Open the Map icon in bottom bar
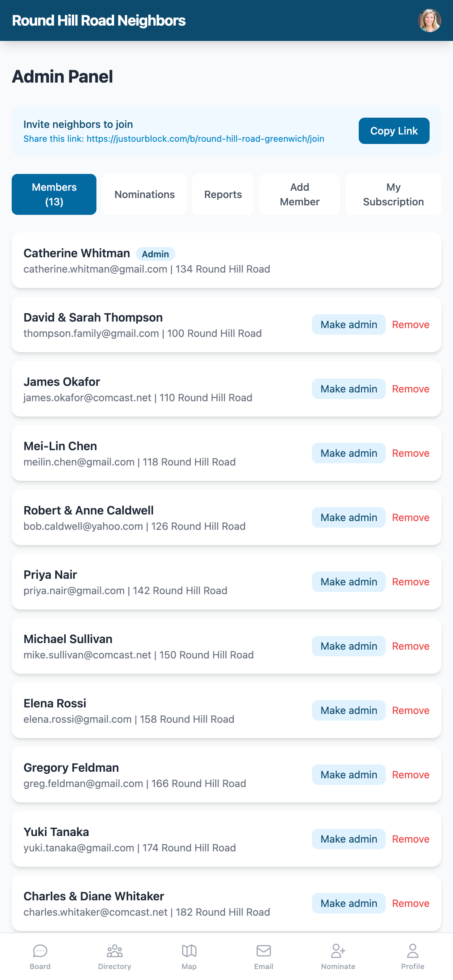 (189, 951)
